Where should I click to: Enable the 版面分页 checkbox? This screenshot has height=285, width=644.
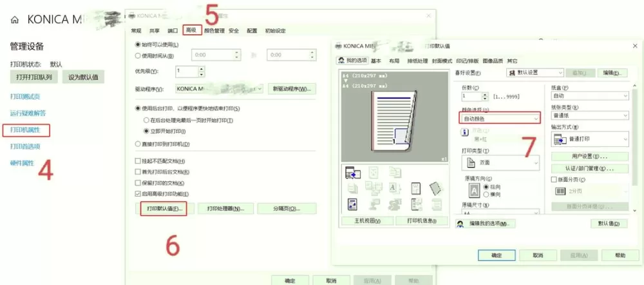point(553,179)
